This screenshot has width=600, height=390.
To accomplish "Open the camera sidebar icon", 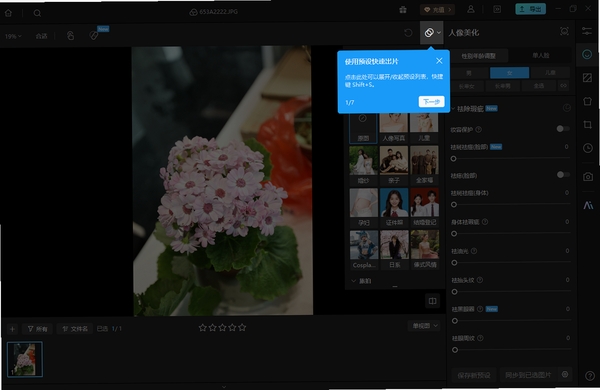I will point(588,177).
